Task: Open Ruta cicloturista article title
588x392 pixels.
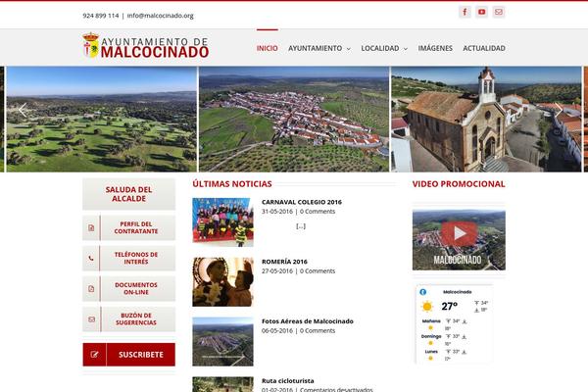Action: [287, 381]
